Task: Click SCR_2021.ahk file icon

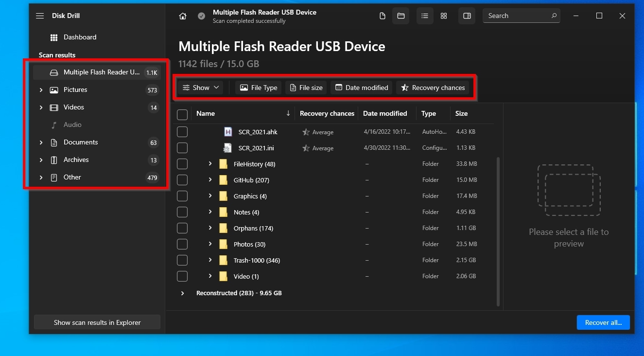Action: pos(228,132)
